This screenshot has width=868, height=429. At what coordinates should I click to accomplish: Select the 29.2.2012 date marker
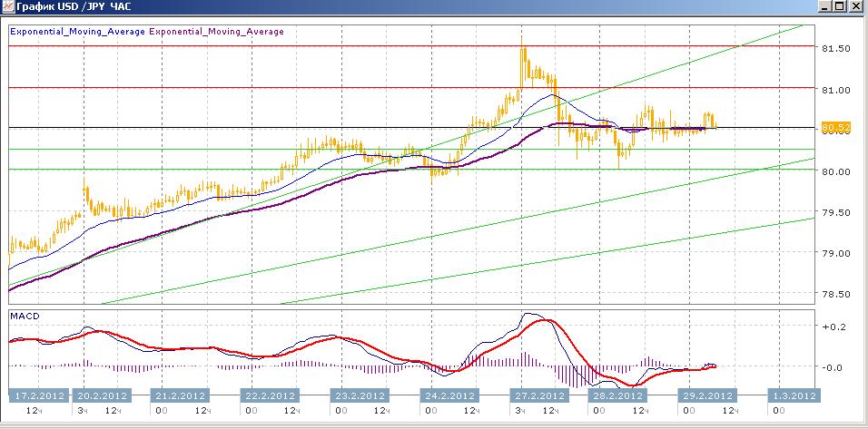pos(707,395)
